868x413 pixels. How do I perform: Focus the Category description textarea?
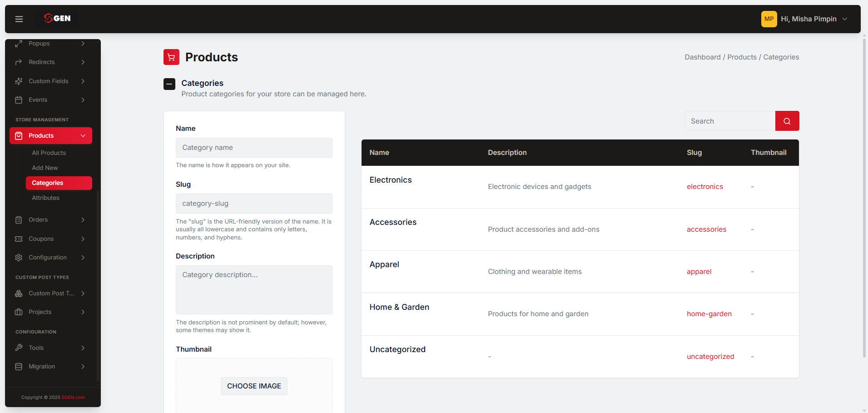(x=254, y=290)
